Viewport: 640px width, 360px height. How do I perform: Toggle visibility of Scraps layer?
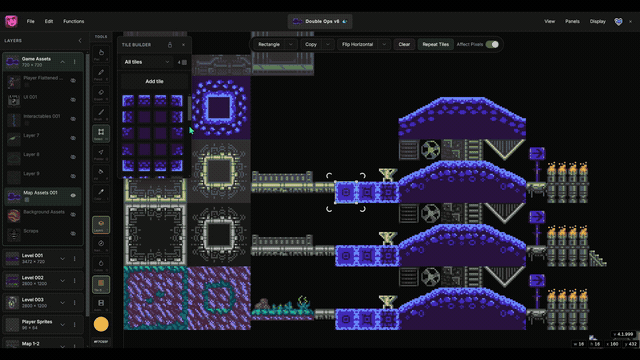coord(73,233)
